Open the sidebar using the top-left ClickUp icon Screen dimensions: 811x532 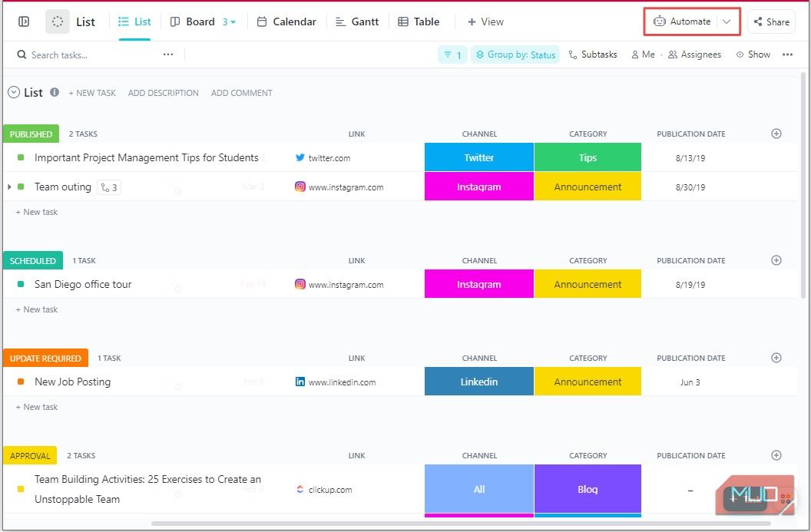23,21
